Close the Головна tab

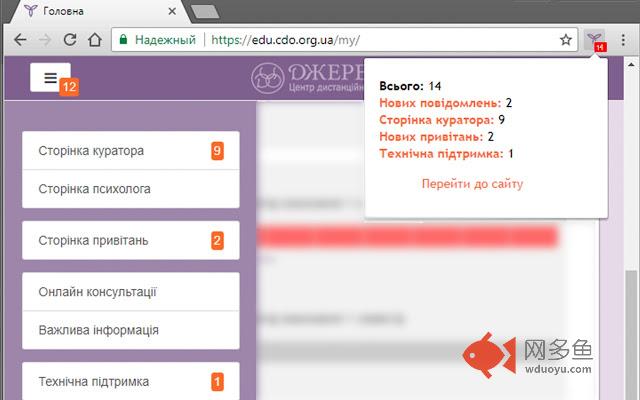click(172, 11)
